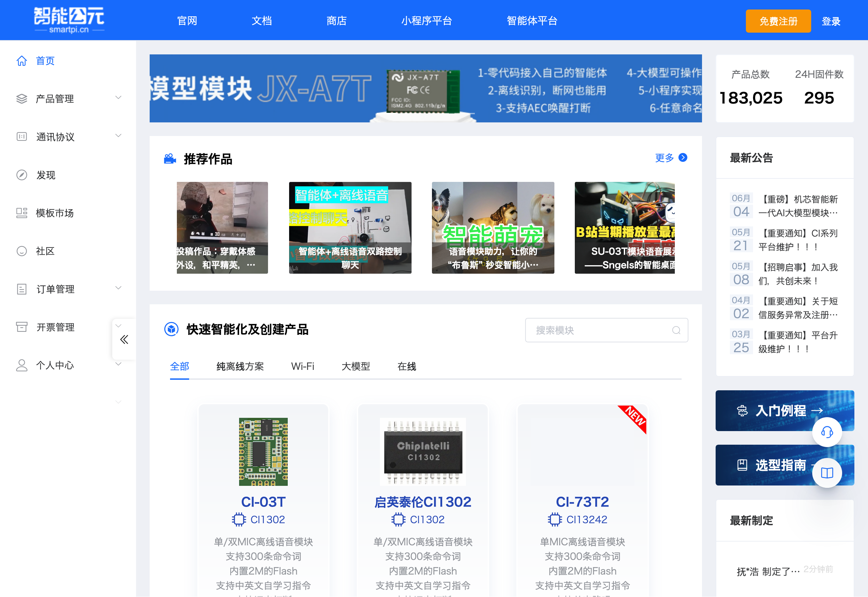Expand the 通讯协议 menu chevron
Screen dimensions: 868x597
[x=118, y=136]
